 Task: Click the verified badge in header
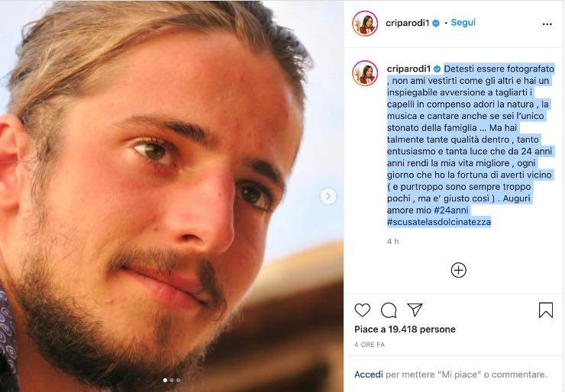[x=436, y=24]
